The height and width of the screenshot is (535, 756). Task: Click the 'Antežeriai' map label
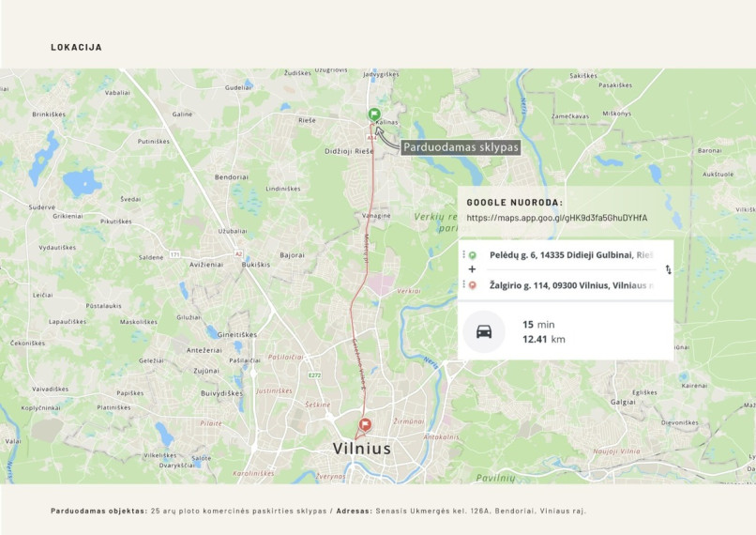coord(204,350)
